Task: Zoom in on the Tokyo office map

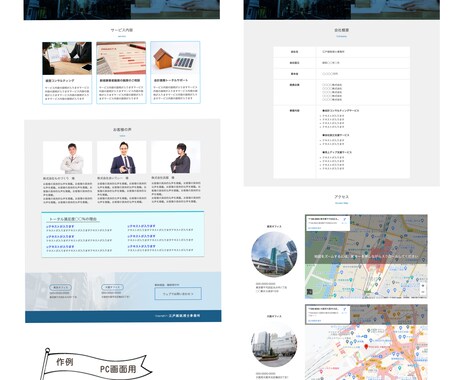Action: tap(423, 286)
